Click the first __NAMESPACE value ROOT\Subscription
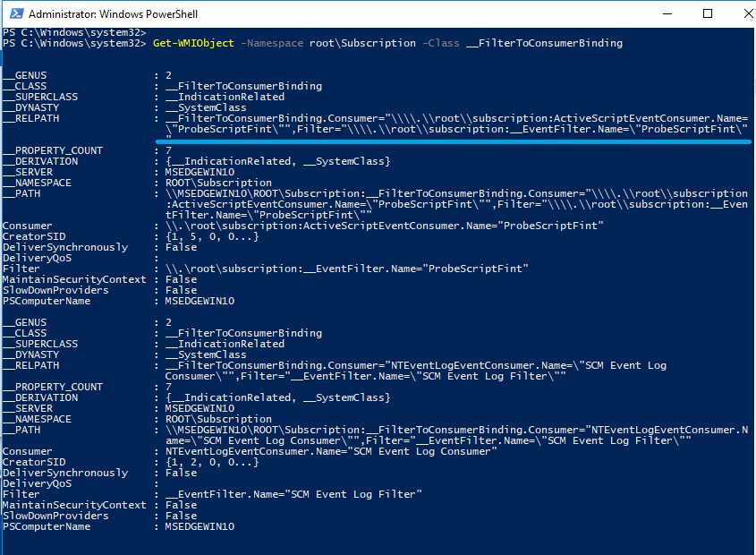 click(x=219, y=183)
